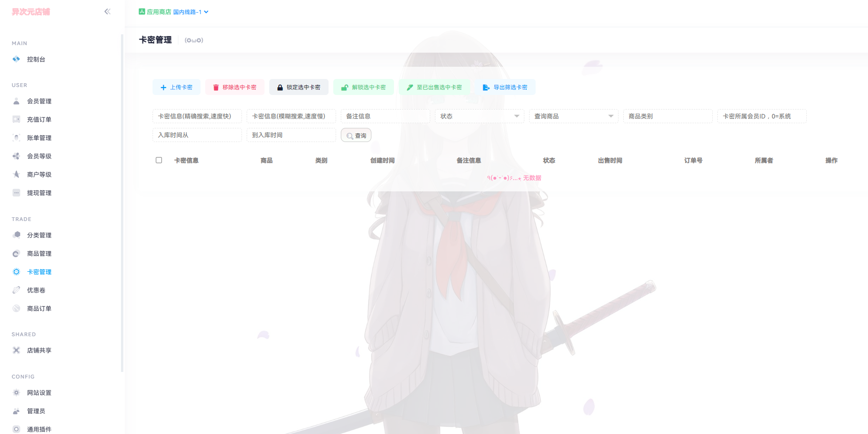The width and height of the screenshot is (868, 434).
Task: Click the 解锁选中卡密 button
Action: [x=363, y=87]
